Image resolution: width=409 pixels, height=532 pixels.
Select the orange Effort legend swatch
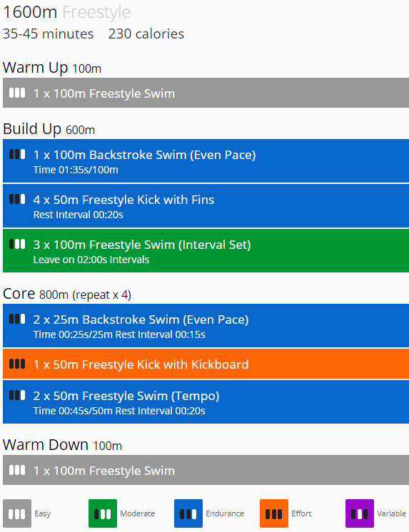[274, 513]
